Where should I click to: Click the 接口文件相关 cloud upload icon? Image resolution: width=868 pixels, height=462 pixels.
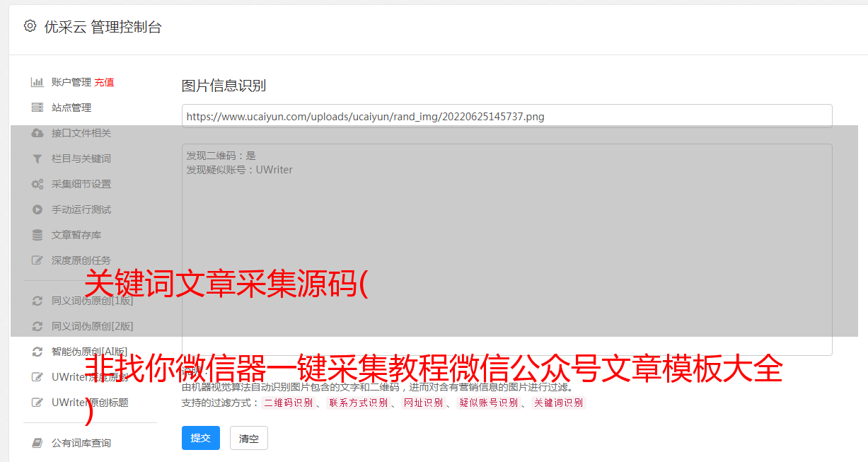click(37, 133)
